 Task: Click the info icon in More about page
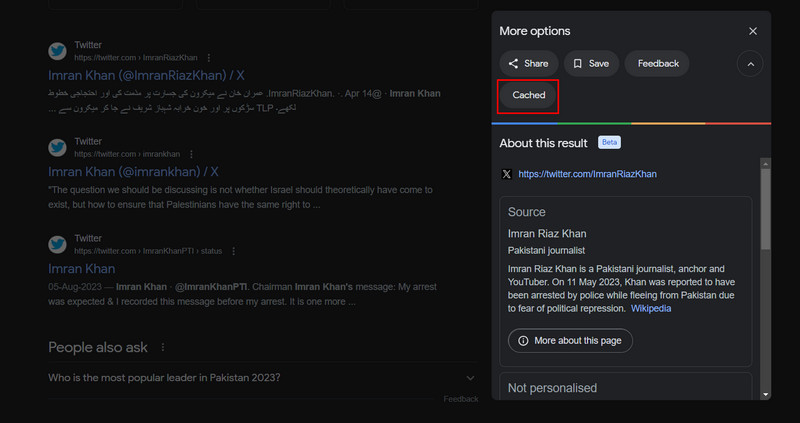tap(523, 341)
